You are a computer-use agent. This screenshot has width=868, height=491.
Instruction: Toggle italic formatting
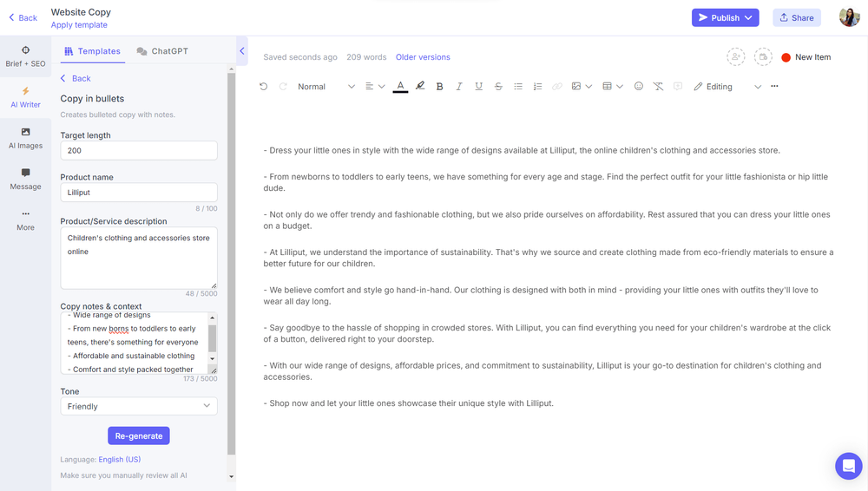click(459, 87)
